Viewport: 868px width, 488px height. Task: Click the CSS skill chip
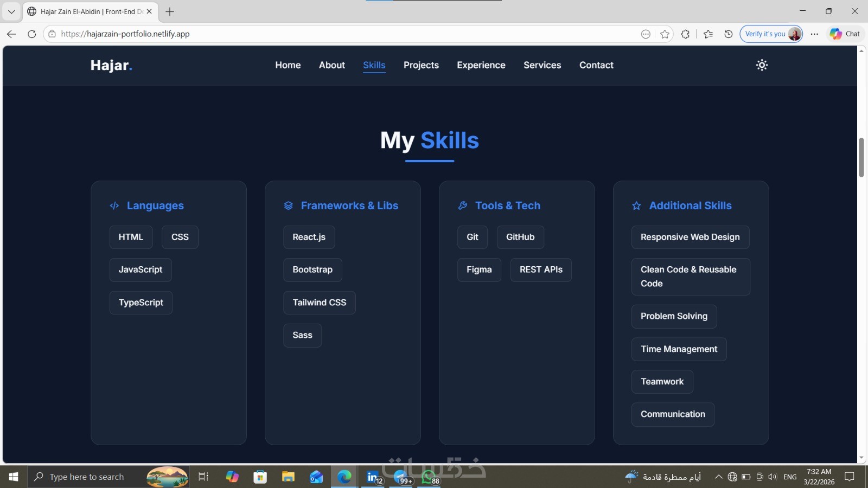pyautogui.click(x=180, y=237)
